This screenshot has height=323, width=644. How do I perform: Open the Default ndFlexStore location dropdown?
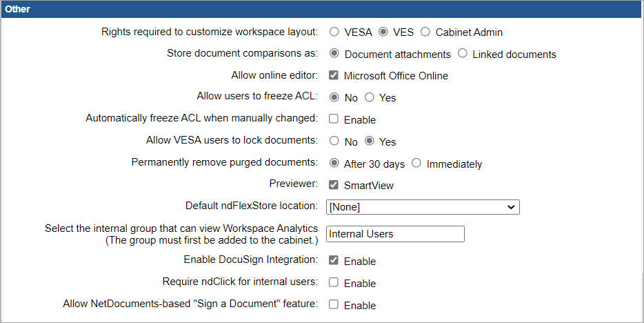coord(422,207)
